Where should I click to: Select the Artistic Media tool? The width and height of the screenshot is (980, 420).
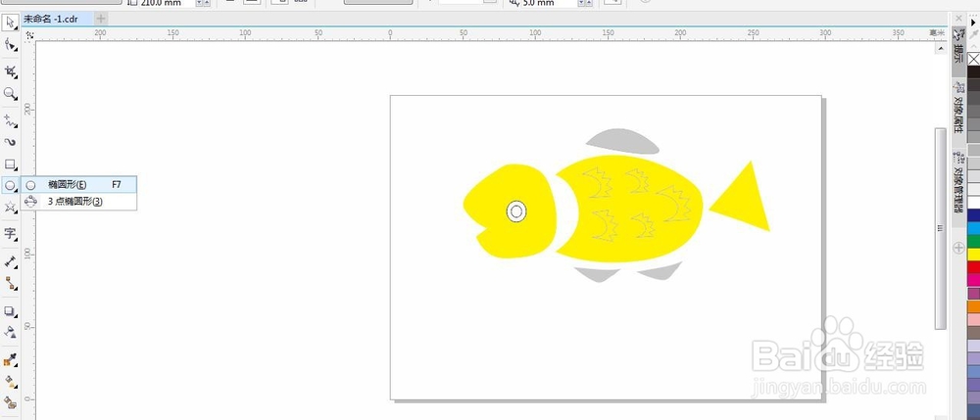pos(10,142)
